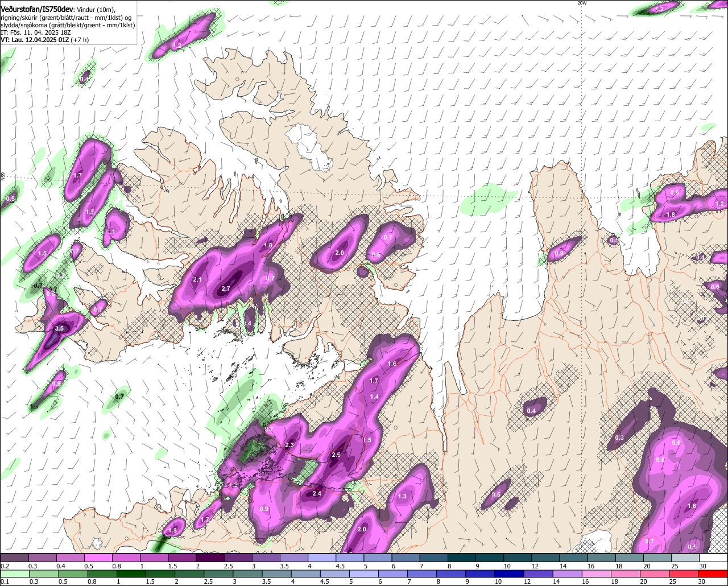Select the 0.8 magenta snow scale swatch

coord(126,558)
